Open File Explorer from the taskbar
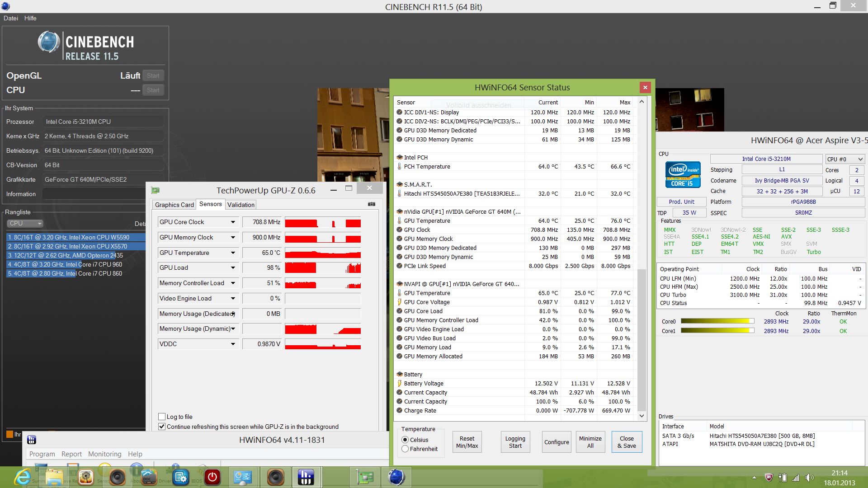The image size is (868, 488). click(54, 477)
